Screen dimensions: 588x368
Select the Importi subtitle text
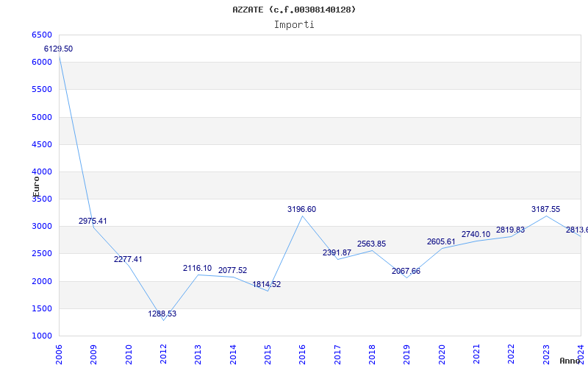[294, 25]
